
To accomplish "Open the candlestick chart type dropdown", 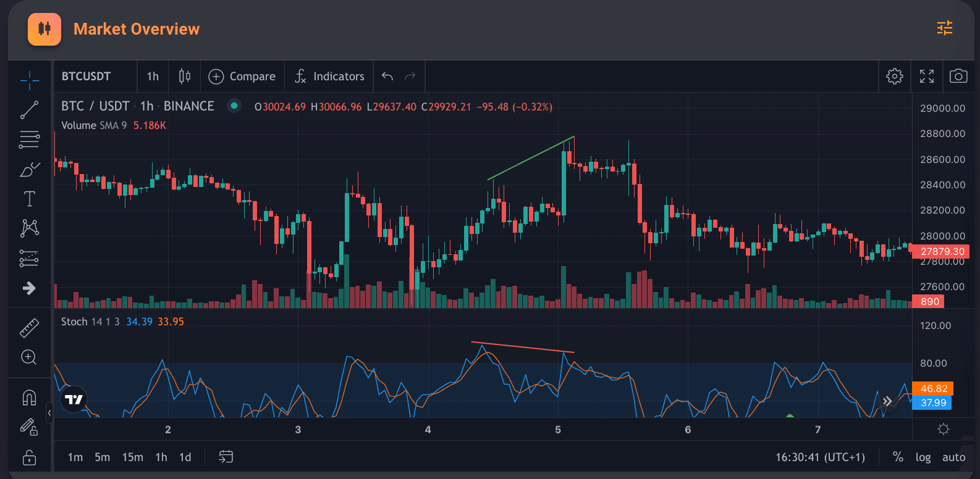I will (184, 76).
